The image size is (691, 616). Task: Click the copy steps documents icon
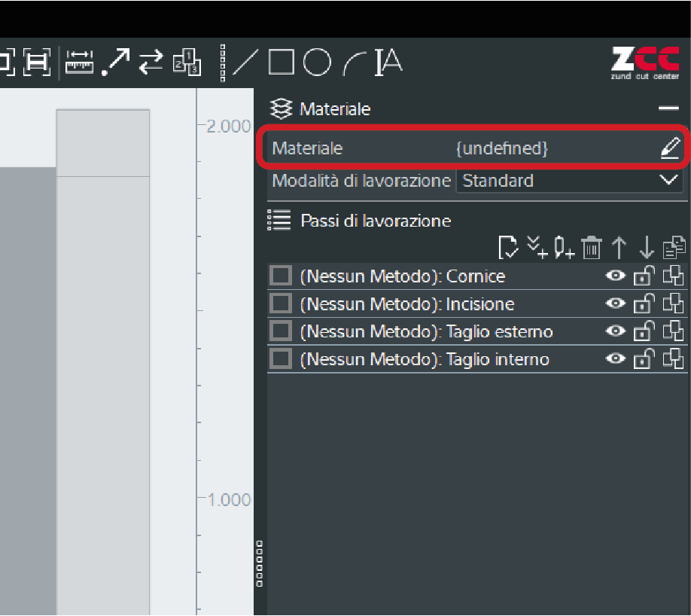point(674,247)
